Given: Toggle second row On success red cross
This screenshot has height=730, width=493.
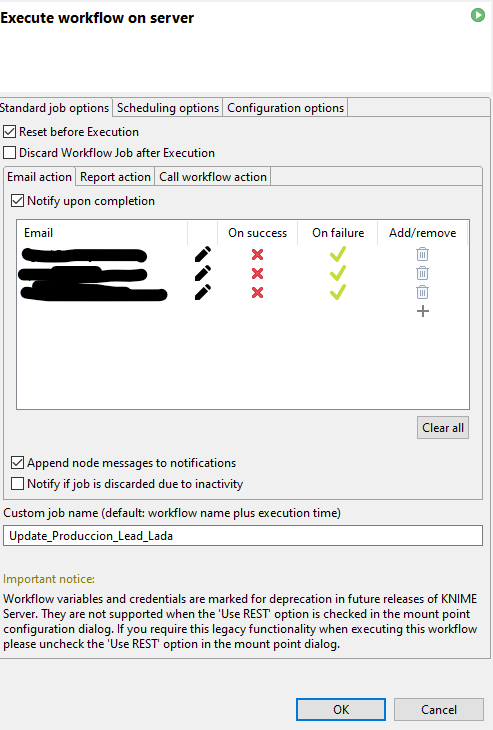Looking at the screenshot, I should coord(257,274).
